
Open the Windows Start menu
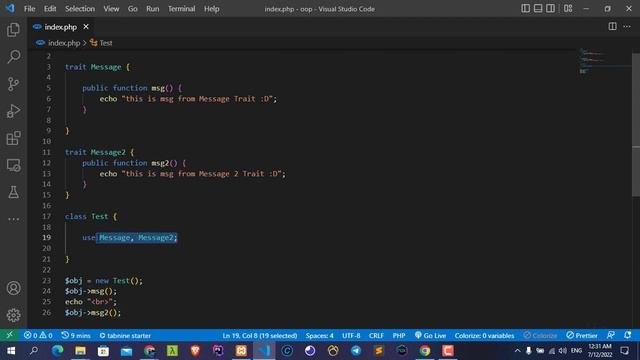(x=11, y=351)
